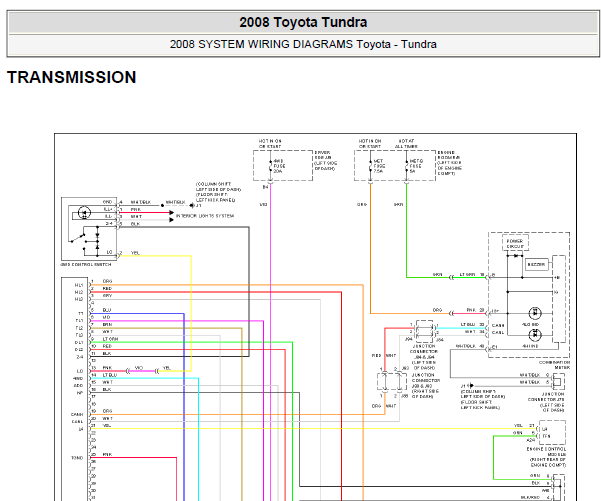This screenshot has height=501, width=601.
Task: Select the "MET FUSE 7.5A" label
Action: click(x=379, y=166)
